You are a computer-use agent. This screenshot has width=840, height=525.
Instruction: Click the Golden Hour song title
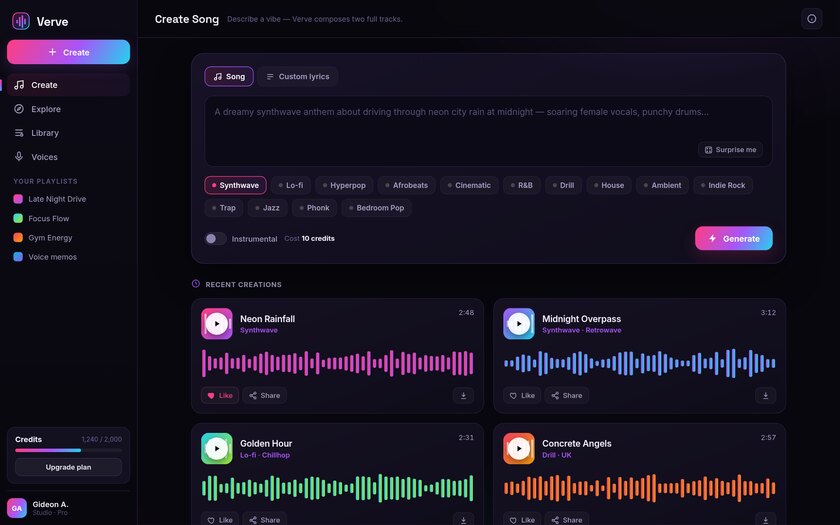(266, 444)
